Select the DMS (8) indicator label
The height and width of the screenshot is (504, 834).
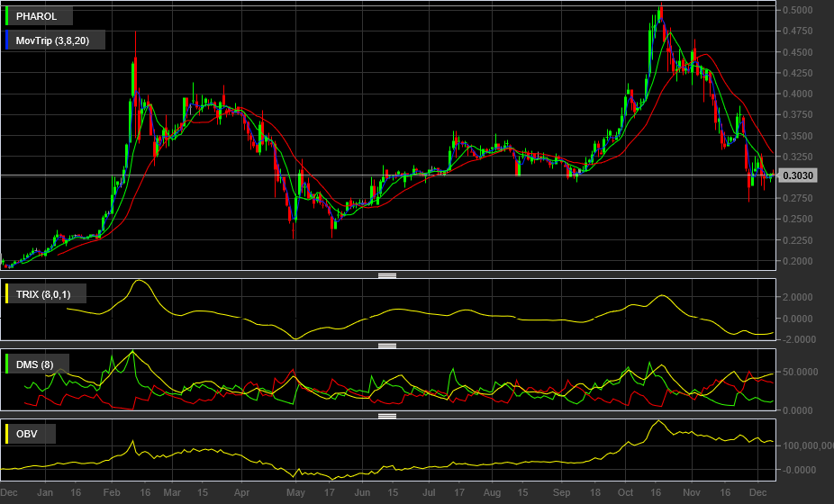(34, 364)
